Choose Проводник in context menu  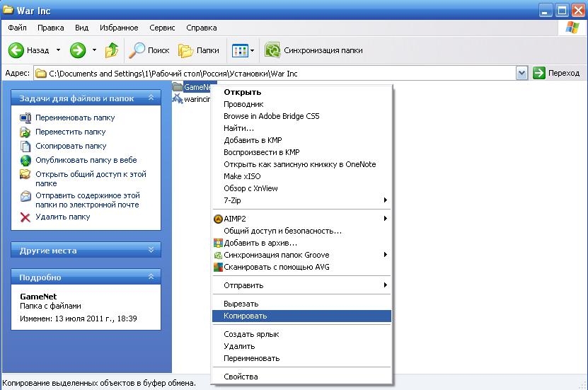[301, 104]
